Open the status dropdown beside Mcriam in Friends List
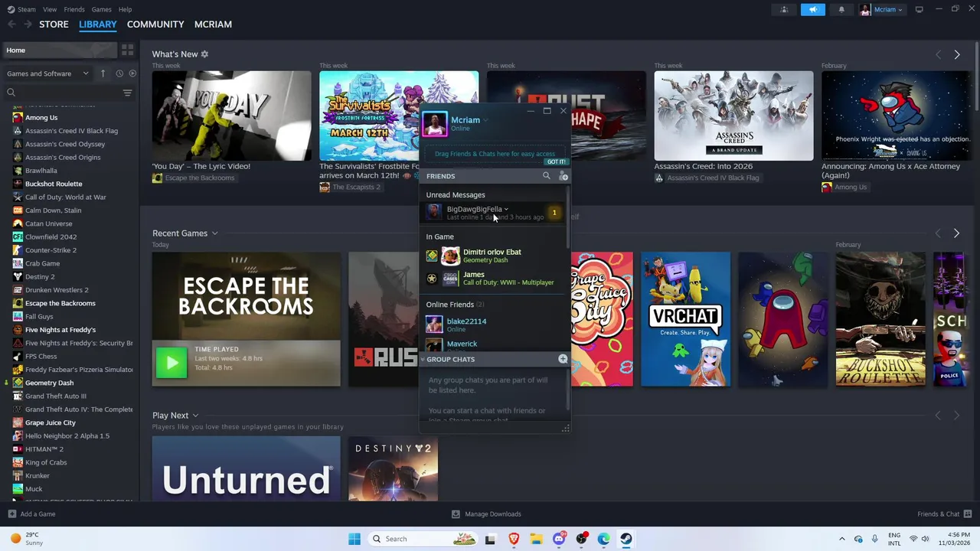 [485, 120]
